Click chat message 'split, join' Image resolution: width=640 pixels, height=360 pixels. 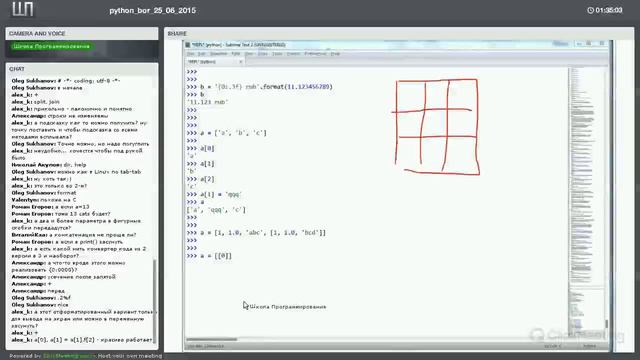36,102
